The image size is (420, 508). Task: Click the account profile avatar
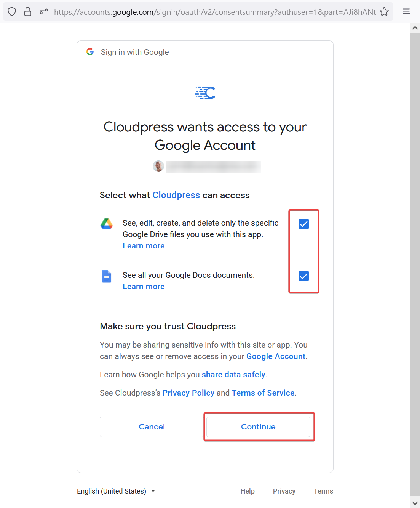coord(158,166)
